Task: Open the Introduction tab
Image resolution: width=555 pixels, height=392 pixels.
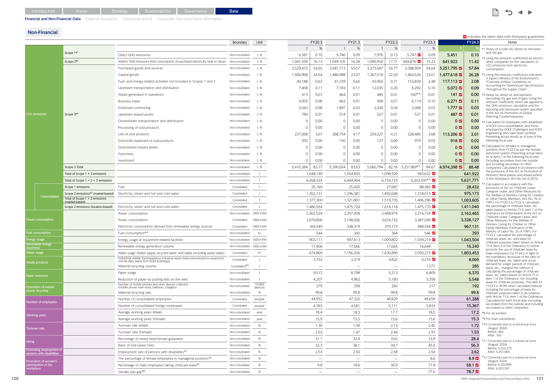Action: pos(44,11)
